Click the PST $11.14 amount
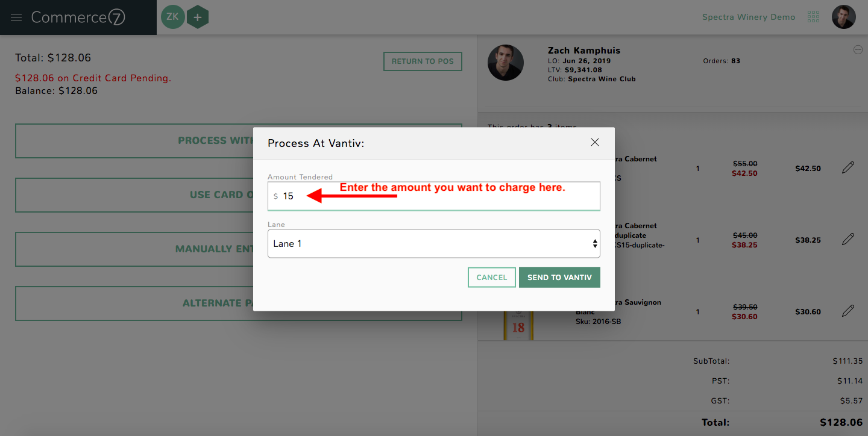The image size is (868, 436). [x=850, y=381]
